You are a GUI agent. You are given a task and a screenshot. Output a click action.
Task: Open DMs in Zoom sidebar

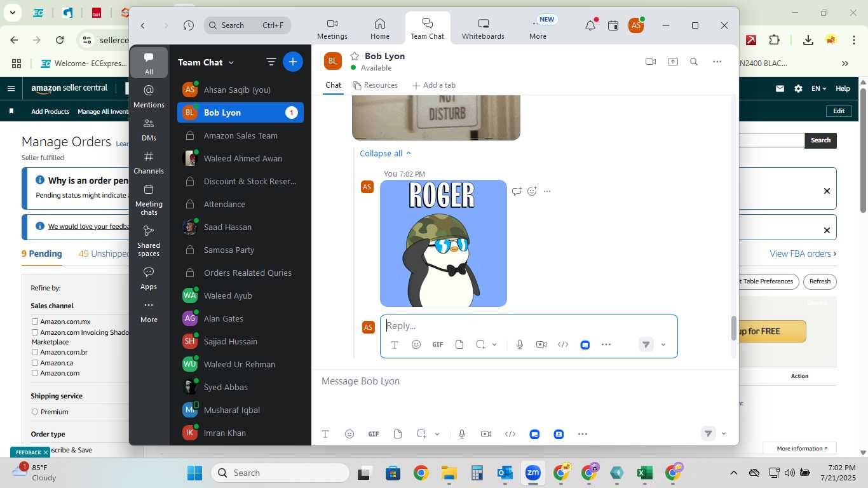click(149, 129)
